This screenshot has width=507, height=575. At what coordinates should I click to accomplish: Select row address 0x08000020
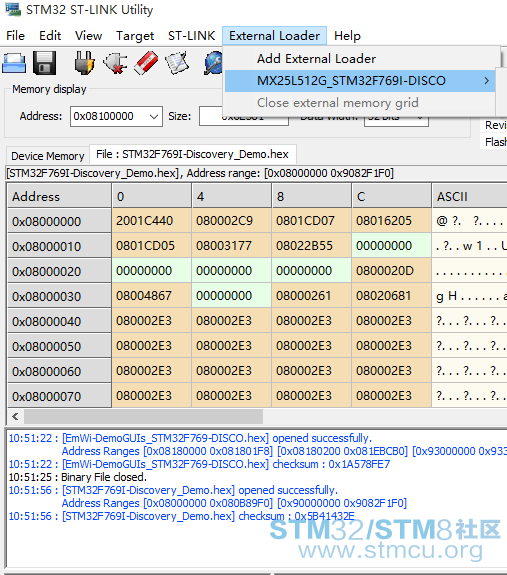[x=59, y=271]
